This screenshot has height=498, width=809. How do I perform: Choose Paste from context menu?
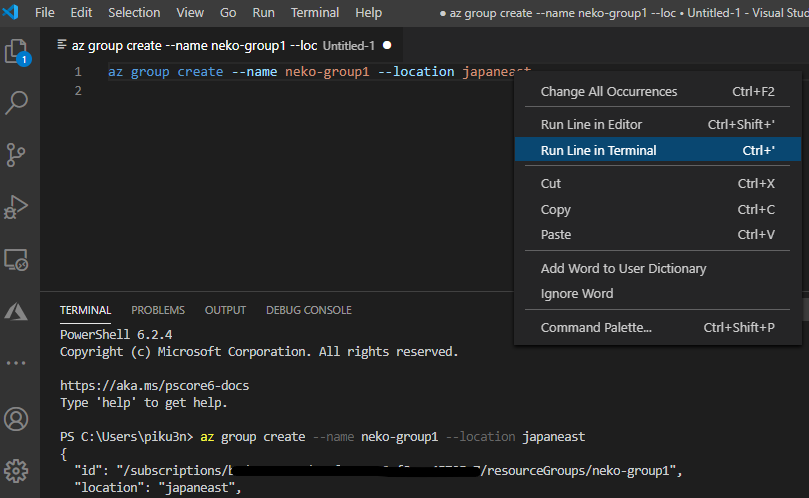coord(658,234)
